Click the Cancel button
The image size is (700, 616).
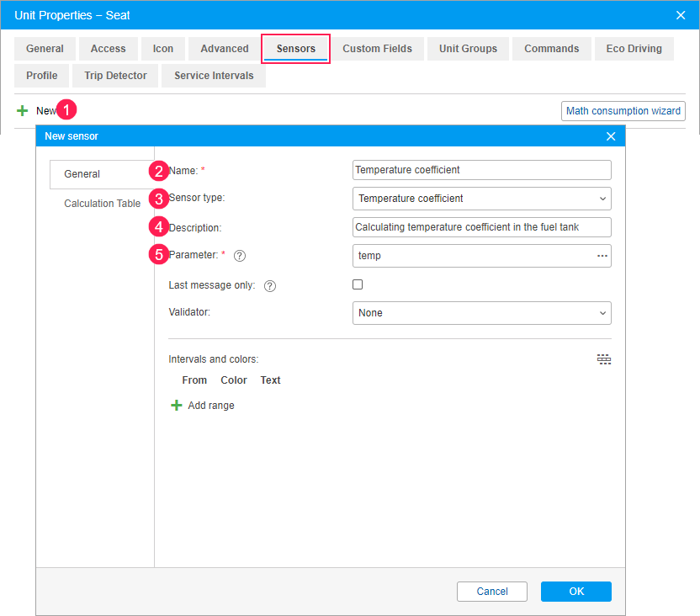coord(492,592)
